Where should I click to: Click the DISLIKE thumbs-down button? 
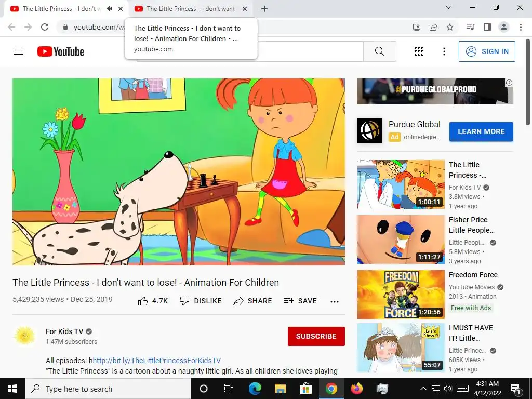[x=201, y=301]
